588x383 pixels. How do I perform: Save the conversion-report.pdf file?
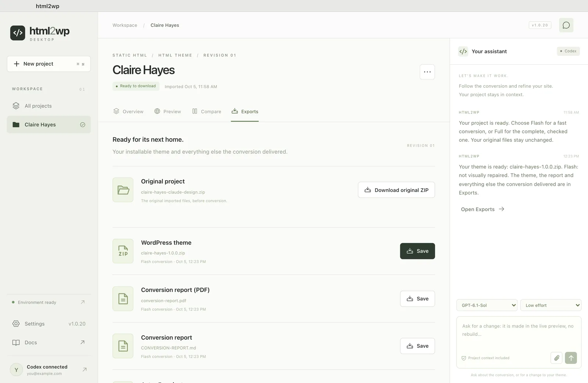tap(417, 299)
